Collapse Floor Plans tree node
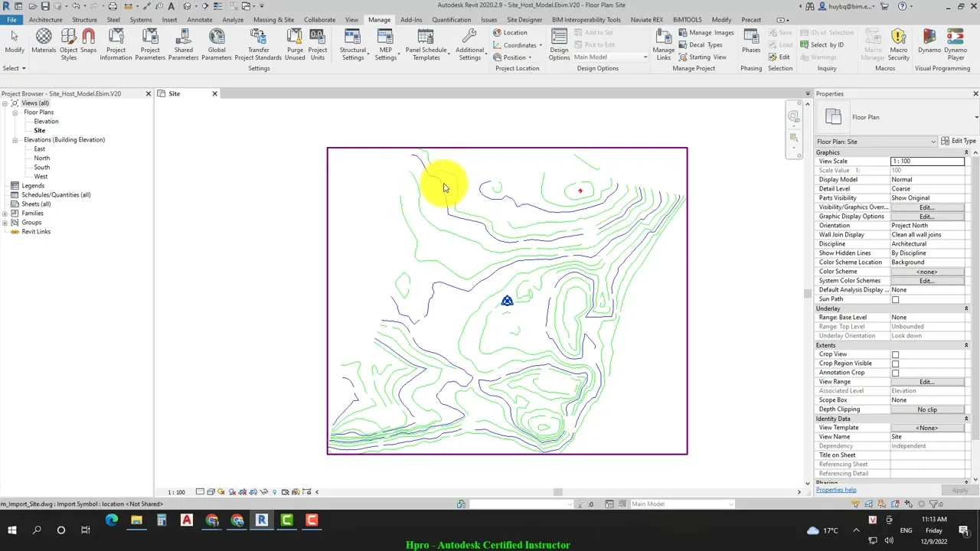 pyautogui.click(x=15, y=112)
